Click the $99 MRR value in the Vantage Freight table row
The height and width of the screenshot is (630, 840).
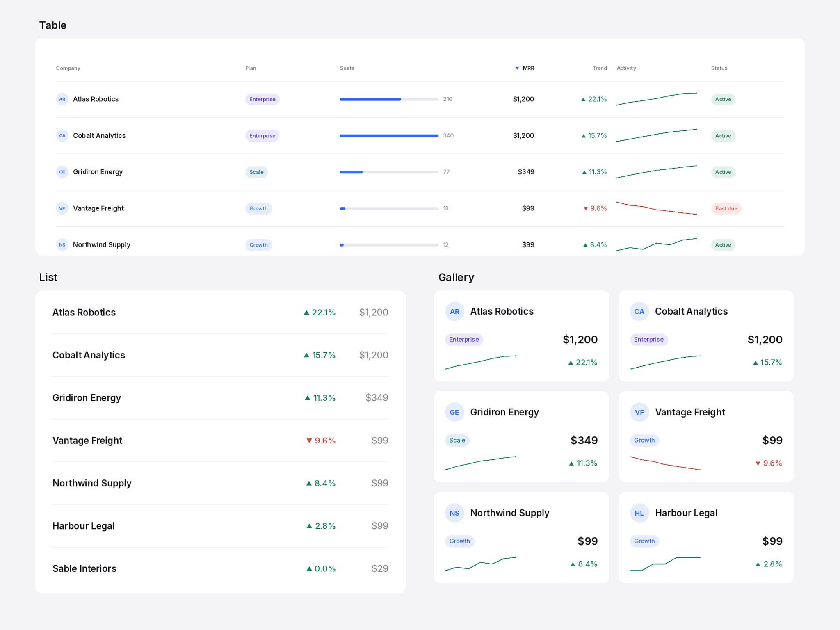coord(528,208)
